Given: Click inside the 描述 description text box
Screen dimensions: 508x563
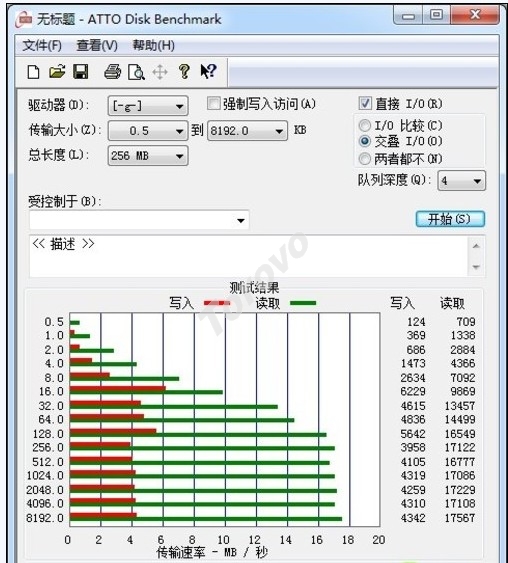Looking at the screenshot, I should click(x=248, y=256).
